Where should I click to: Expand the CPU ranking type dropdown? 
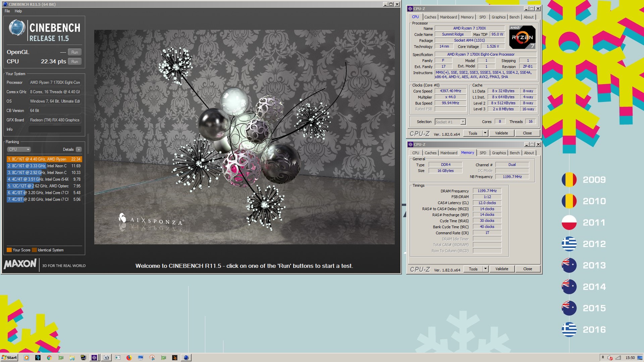point(19,149)
